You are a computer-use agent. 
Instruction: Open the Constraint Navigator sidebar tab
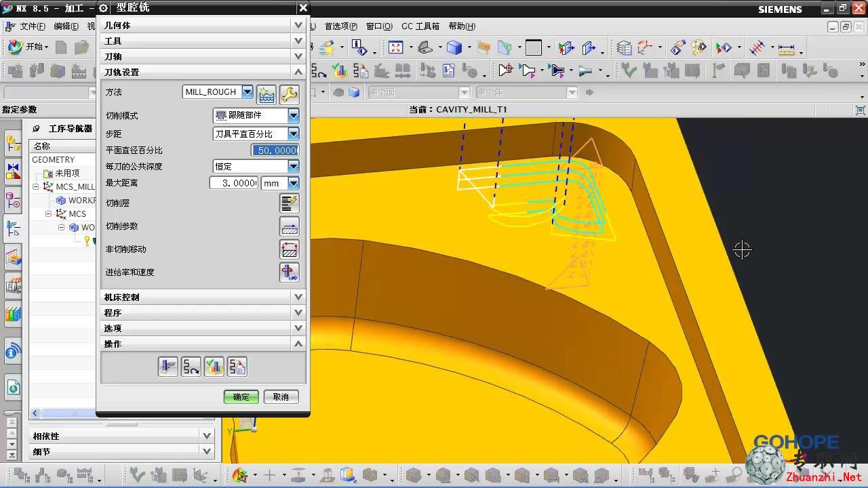coord(13,171)
